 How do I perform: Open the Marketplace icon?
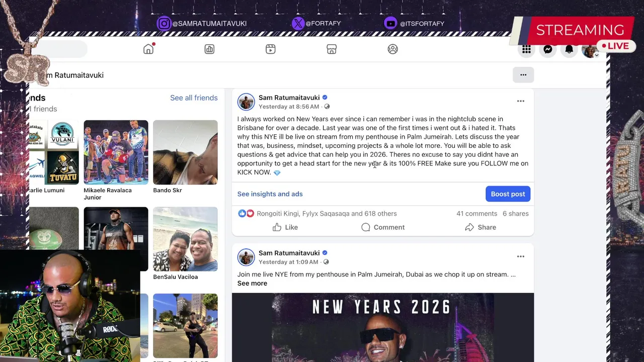pyautogui.click(x=332, y=49)
